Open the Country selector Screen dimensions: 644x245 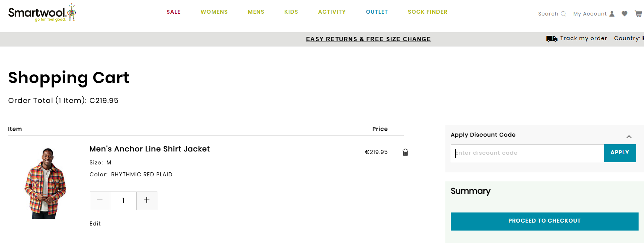point(629,38)
